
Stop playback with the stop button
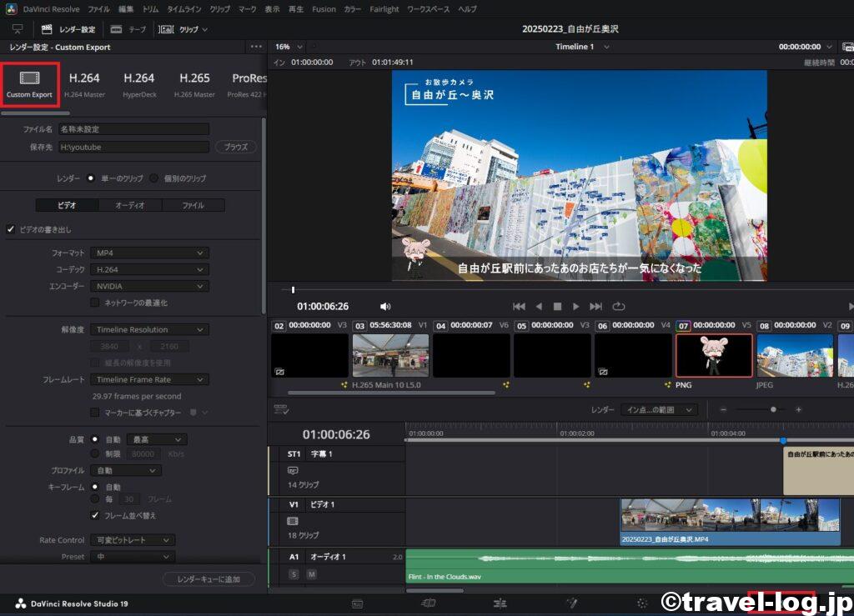(557, 307)
